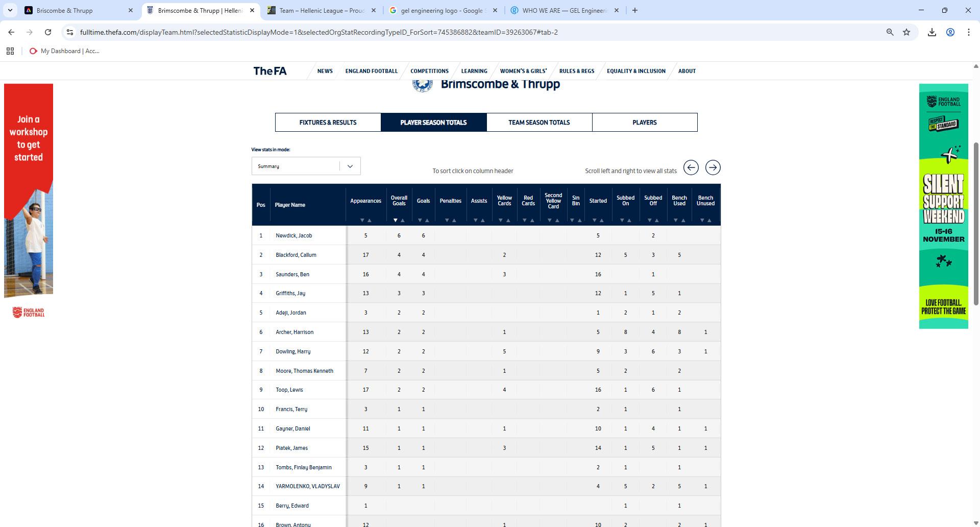Open the ENGLAND FOOTBALL menu item
980x527 pixels.
pyautogui.click(x=371, y=71)
